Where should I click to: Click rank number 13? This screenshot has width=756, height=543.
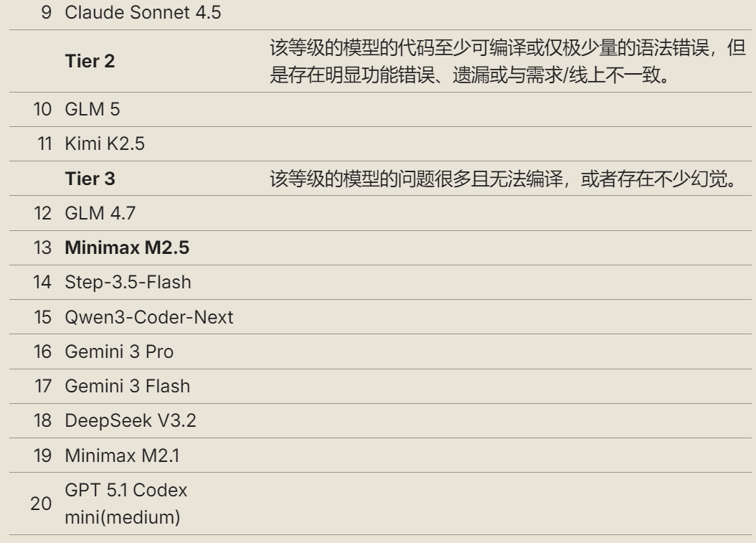point(42,248)
